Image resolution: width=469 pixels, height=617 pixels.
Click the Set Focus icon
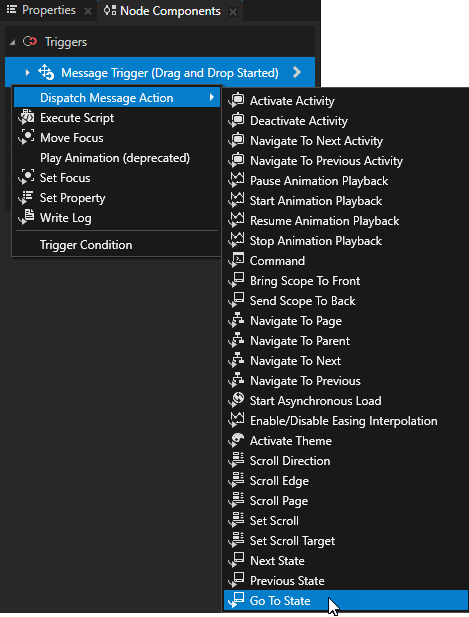point(26,178)
